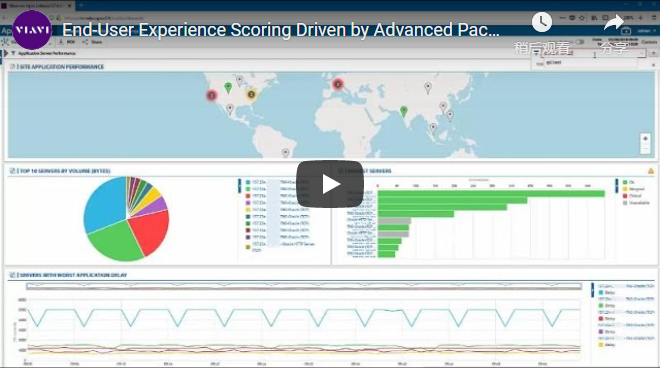The image size is (661, 368).
Task: Toggle the Ok legend entry in the bar chart
Action: coord(628,182)
